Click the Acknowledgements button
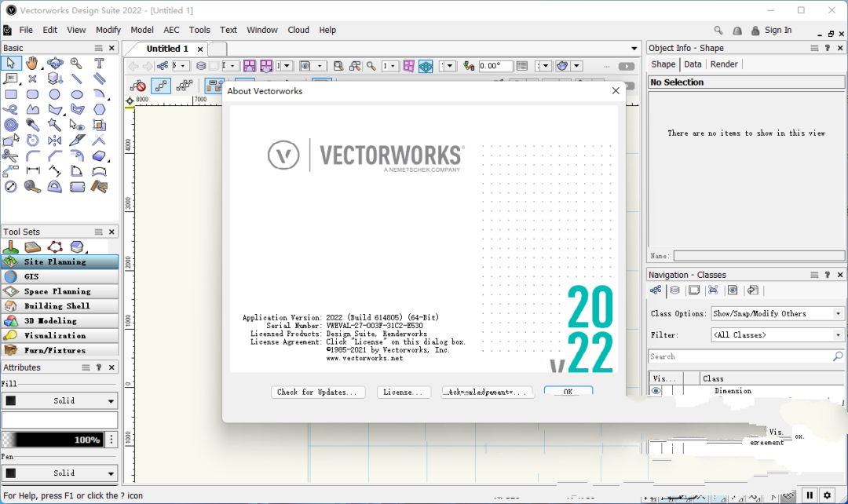848x504 pixels. click(x=488, y=392)
